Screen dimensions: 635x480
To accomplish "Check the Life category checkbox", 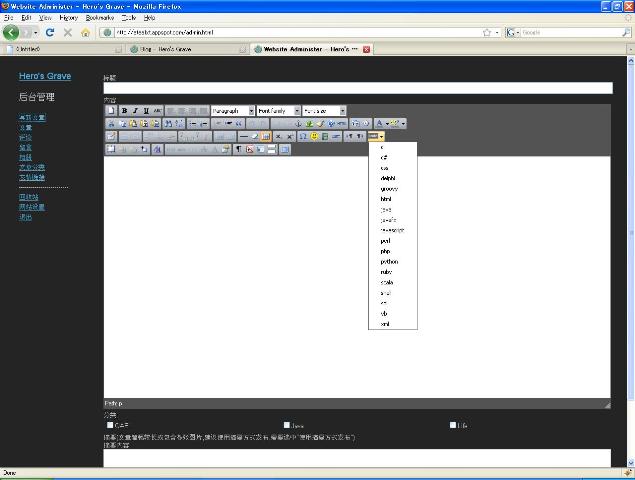I will point(453,425).
